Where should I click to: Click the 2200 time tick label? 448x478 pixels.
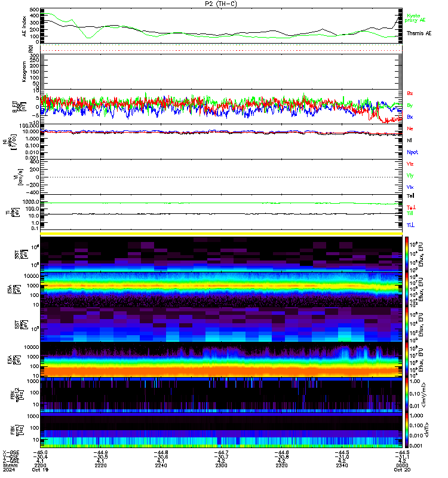tap(40, 465)
